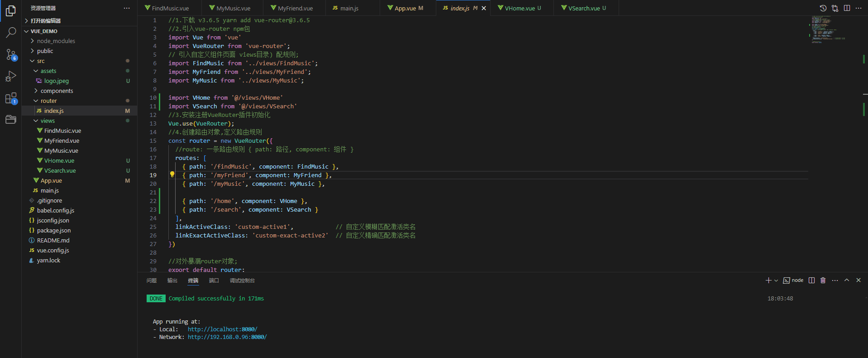Expand the public folder
The height and width of the screenshot is (358, 868).
click(x=80, y=51)
